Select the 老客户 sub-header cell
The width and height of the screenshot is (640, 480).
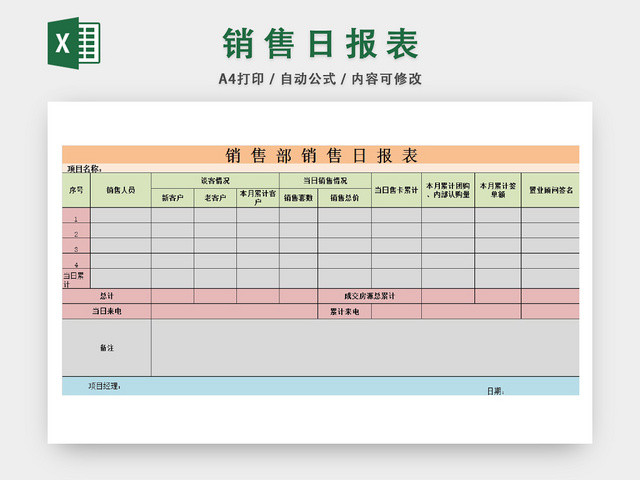(x=215, y=198)
